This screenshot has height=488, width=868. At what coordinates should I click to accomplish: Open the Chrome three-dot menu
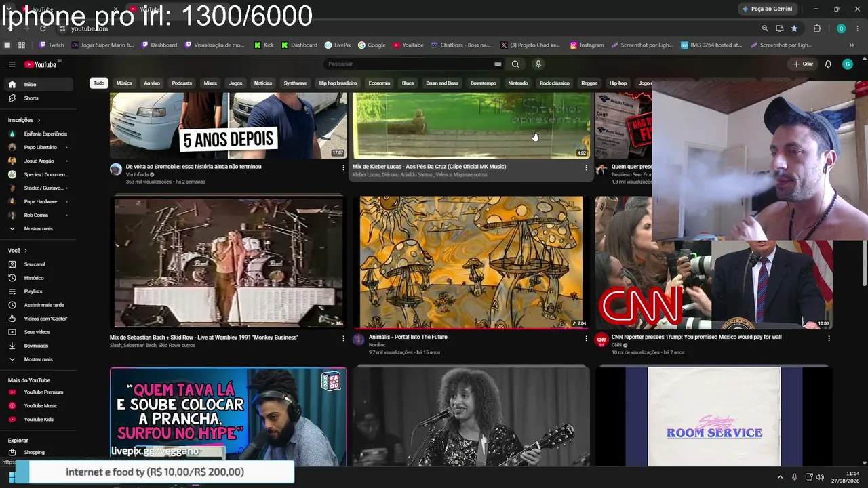click(858, 28)
